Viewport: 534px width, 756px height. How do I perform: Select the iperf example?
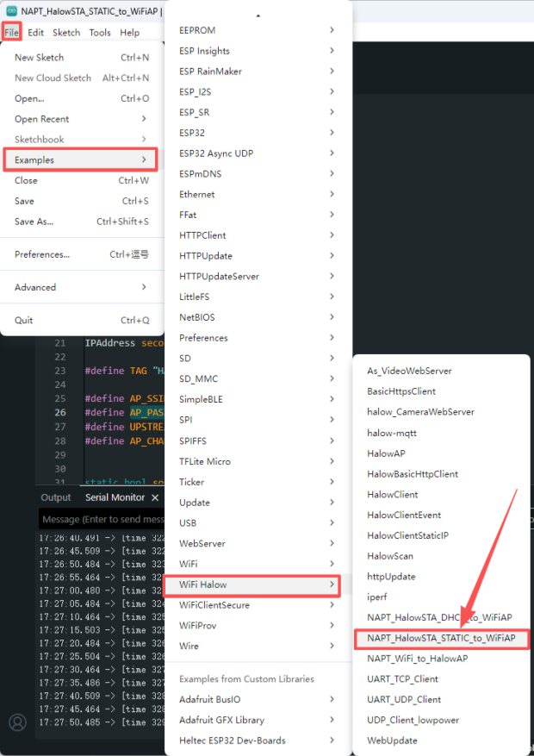(441, 597)
